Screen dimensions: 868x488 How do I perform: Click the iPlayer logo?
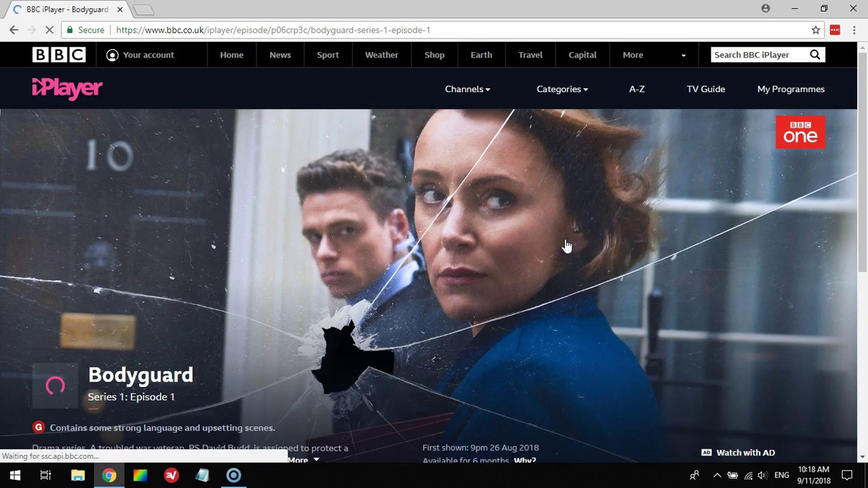pyautogui.click(x=67, y=89)
